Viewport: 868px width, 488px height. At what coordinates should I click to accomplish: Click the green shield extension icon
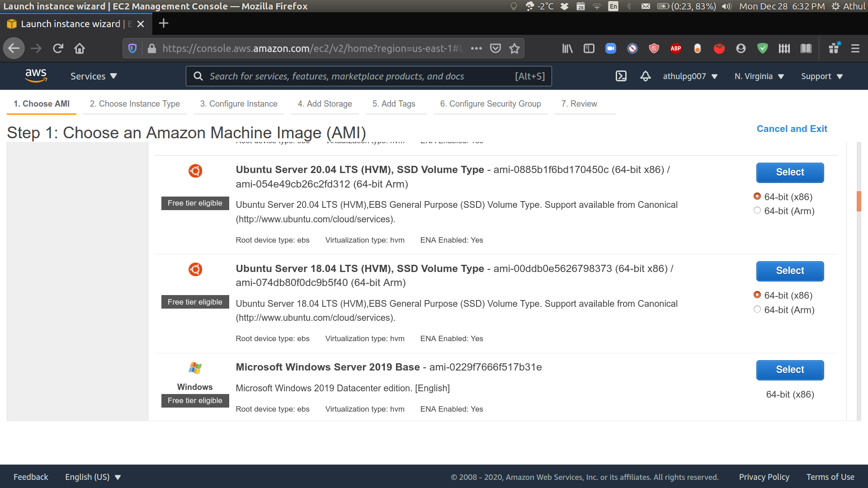click(763, 48)
